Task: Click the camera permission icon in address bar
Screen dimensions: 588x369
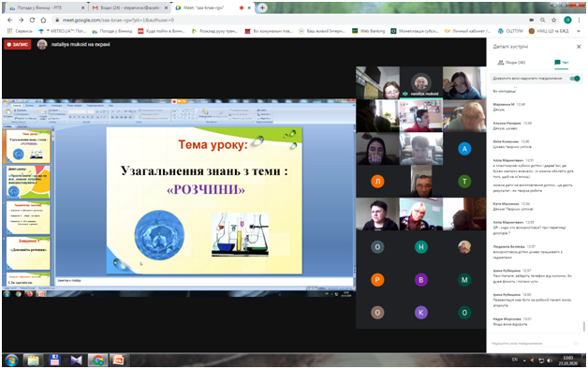Action: (x=532, y=21)
